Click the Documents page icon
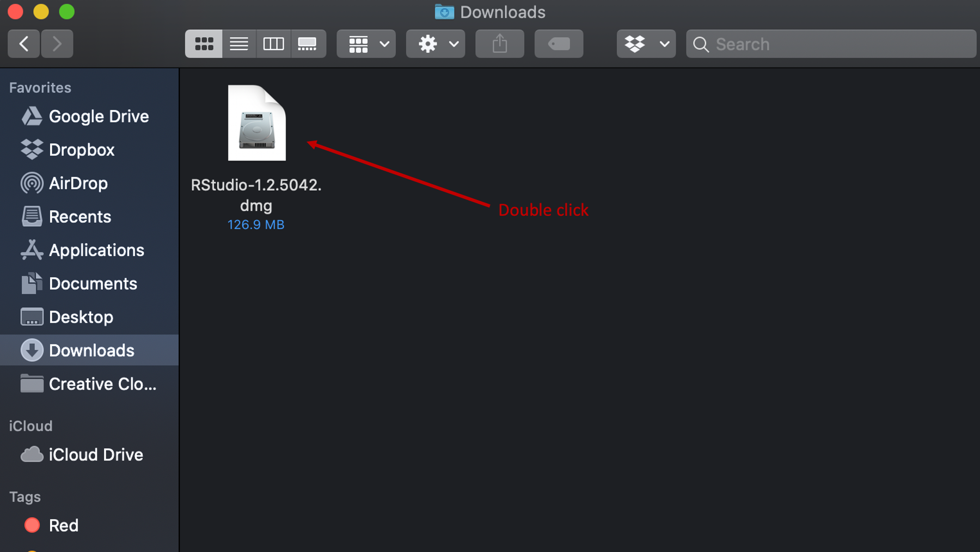This screenshot has width=980, height=552. (x=32, y=283)
